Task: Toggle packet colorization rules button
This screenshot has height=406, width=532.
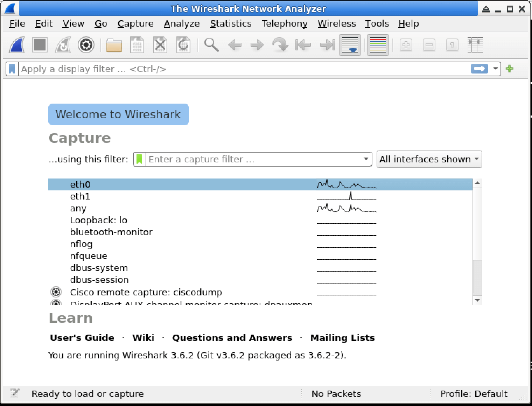Action: click(378, 45)
